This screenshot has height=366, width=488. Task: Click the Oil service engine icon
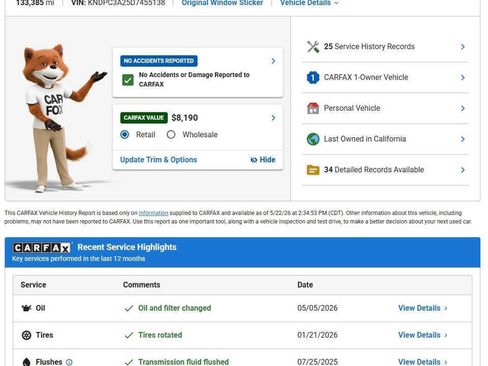click(26, 308)
